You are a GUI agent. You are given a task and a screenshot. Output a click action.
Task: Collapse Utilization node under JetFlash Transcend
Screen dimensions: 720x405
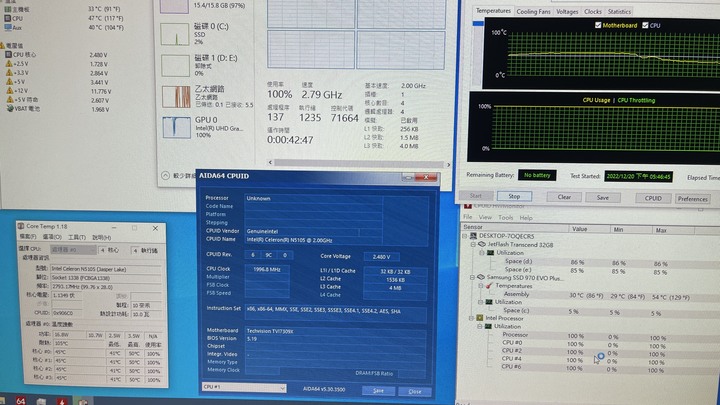coord(482,253)
